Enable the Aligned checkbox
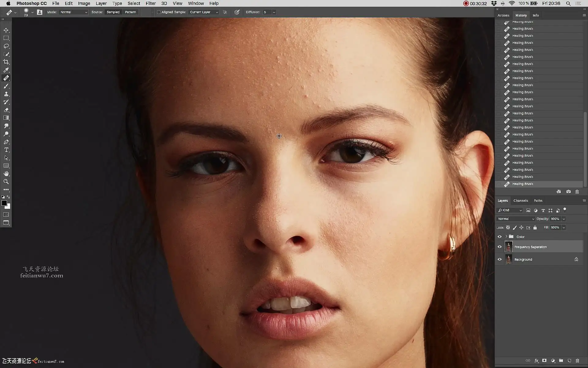The height and width of the screenshot is (368, 588). [159, 12]
